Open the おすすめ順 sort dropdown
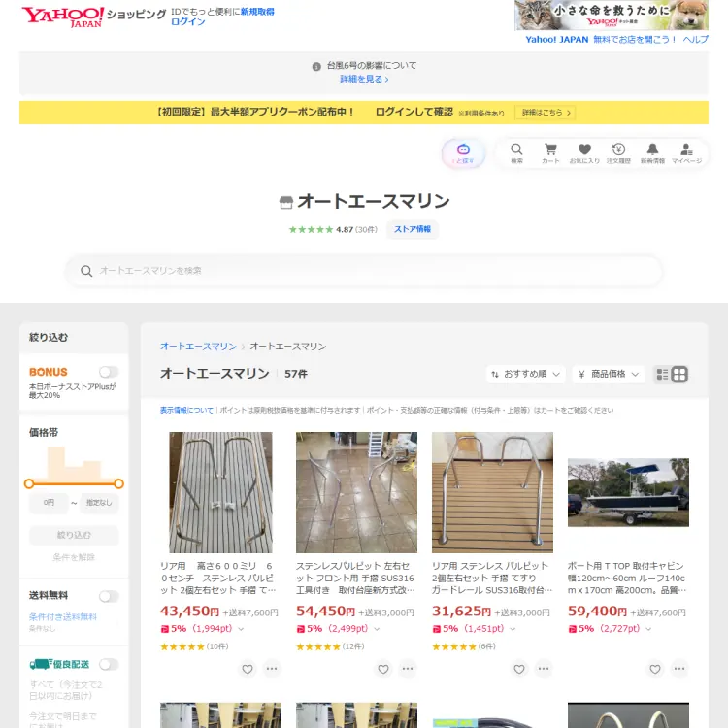Screen dimensions: 728x728 click(525, 375)
